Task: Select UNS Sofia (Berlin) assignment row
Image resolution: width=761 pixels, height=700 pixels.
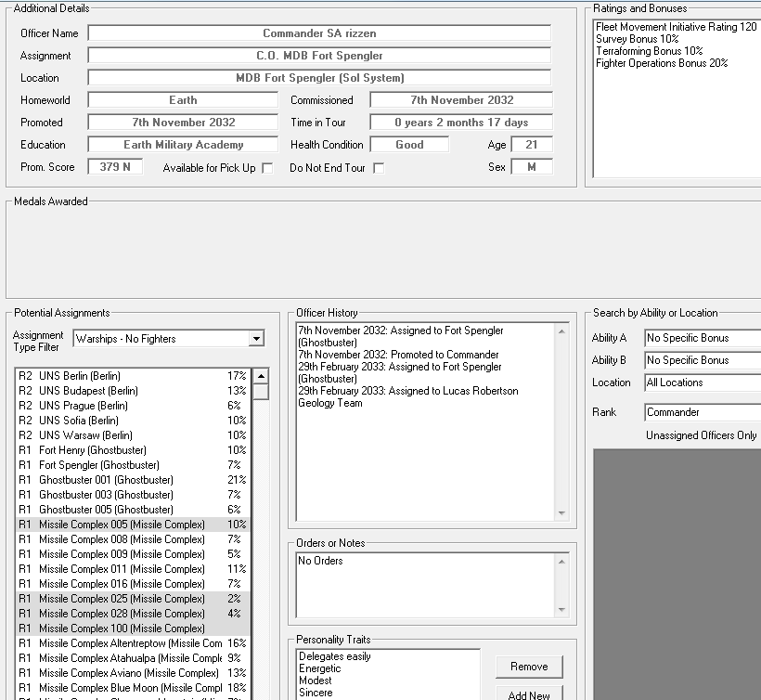Action: [134, 421]
